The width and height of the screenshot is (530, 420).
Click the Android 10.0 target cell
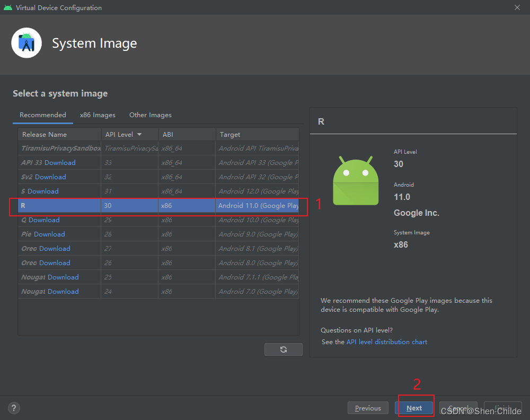tap(257, 220)
